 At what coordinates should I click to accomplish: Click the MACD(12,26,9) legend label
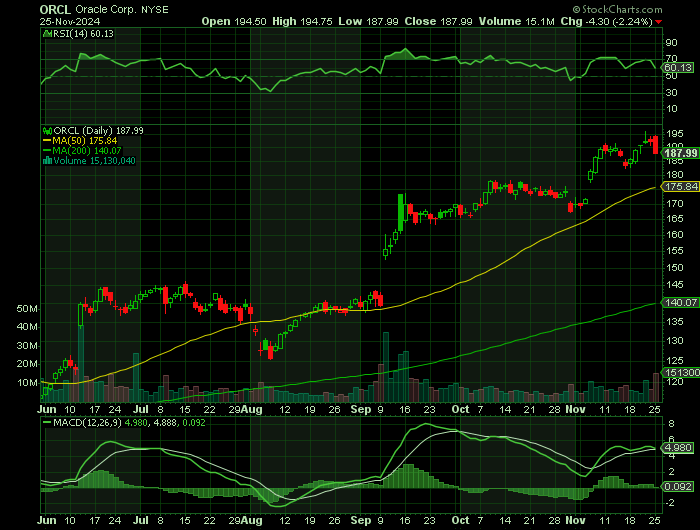click(x=88, y=422)
